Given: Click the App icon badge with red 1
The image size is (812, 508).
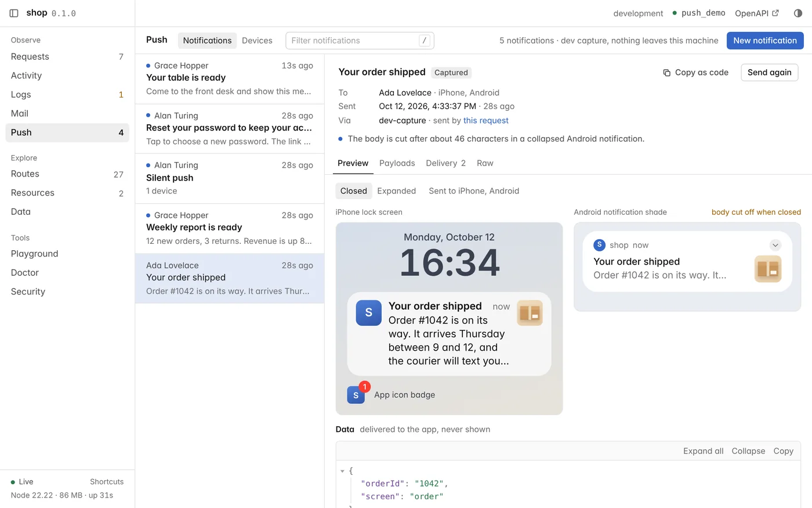Looking at the screenshot, I should [358, 393].
